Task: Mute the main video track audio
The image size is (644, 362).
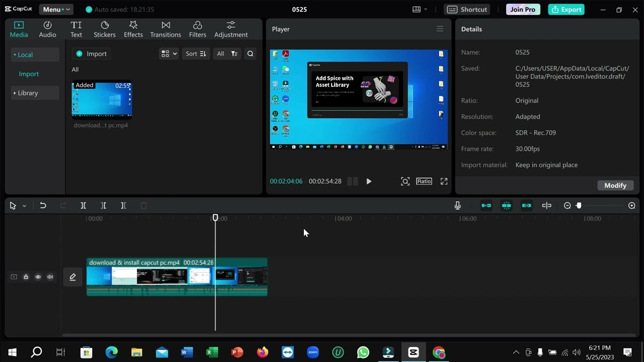Action: pyautogui.click(x=50, y=277)
